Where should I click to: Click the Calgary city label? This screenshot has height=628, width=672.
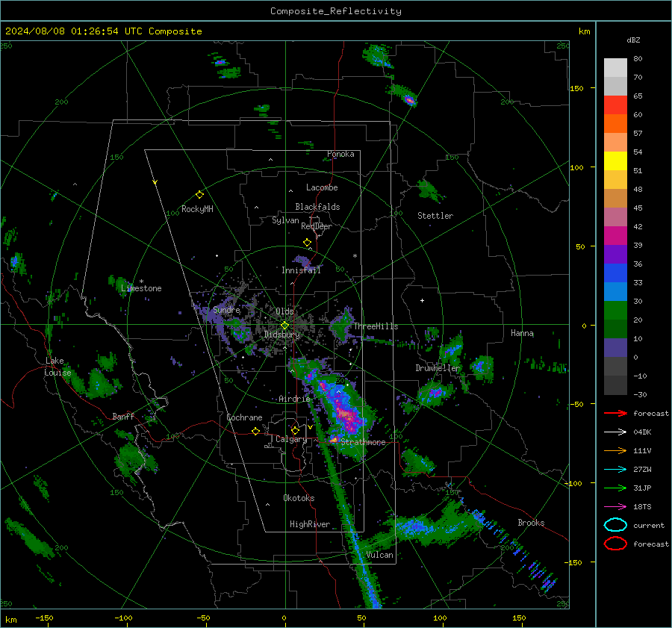291,439
